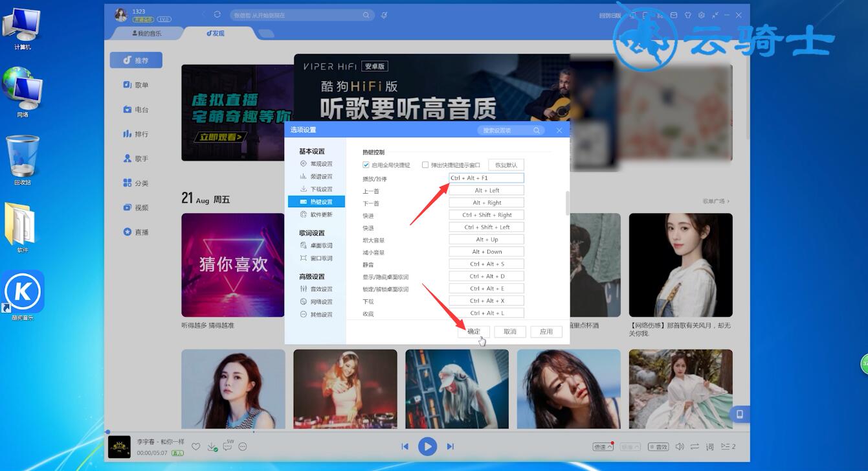
Task: Skip to previous track in player bar
Action: click(x=405, y=446)
